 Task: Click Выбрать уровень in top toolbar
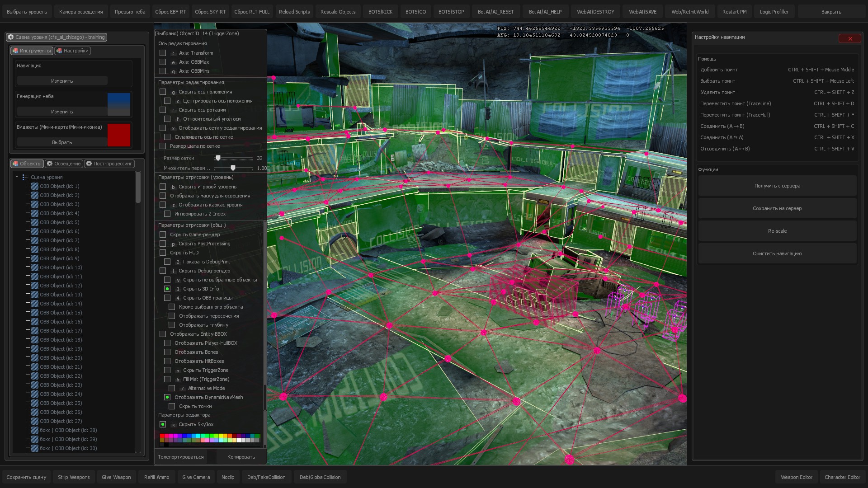27,12
